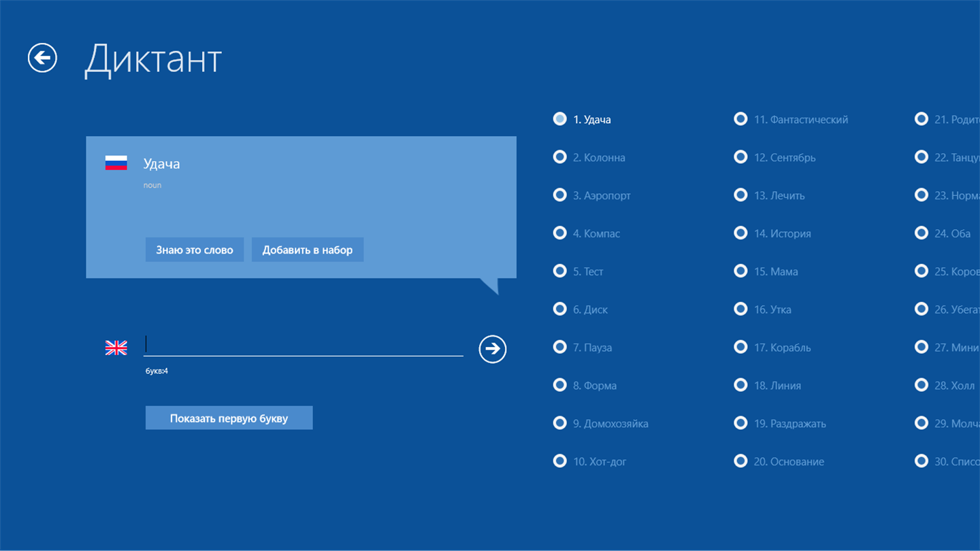Choose word 3. Аэропорт
980x551 pixels.
coord(592,195)
